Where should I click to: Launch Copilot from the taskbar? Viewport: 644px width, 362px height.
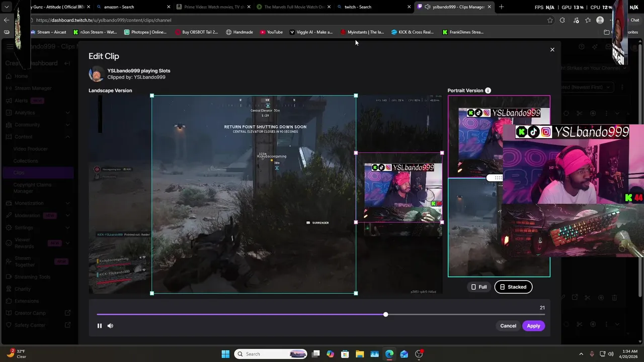pyautogui.click(x=330, y=354)
